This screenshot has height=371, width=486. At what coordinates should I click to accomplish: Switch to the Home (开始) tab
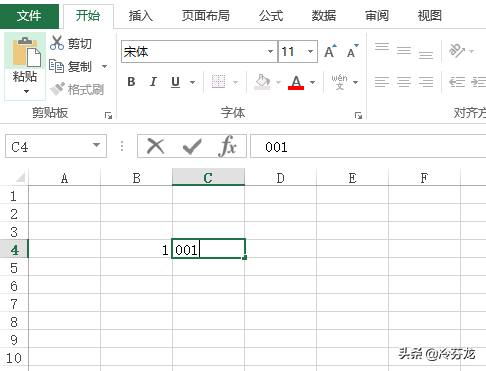click(x=88, y=16)
